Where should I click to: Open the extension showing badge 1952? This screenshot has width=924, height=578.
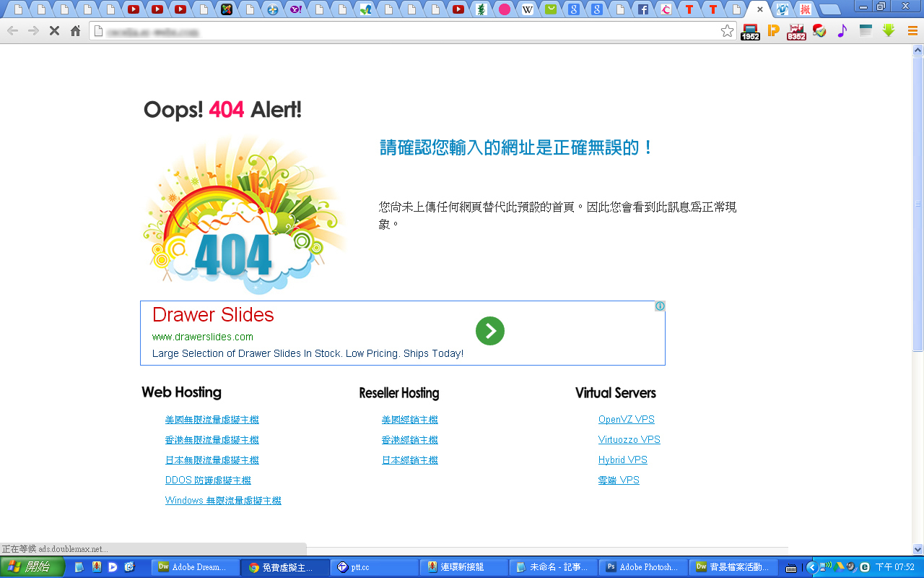coord(750,31)
